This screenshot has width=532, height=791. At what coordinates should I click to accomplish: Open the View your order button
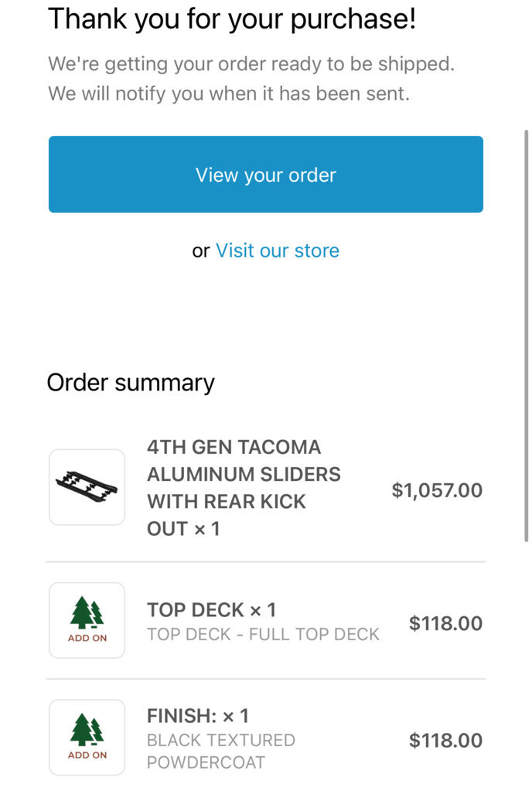click(x=266, y=174)
